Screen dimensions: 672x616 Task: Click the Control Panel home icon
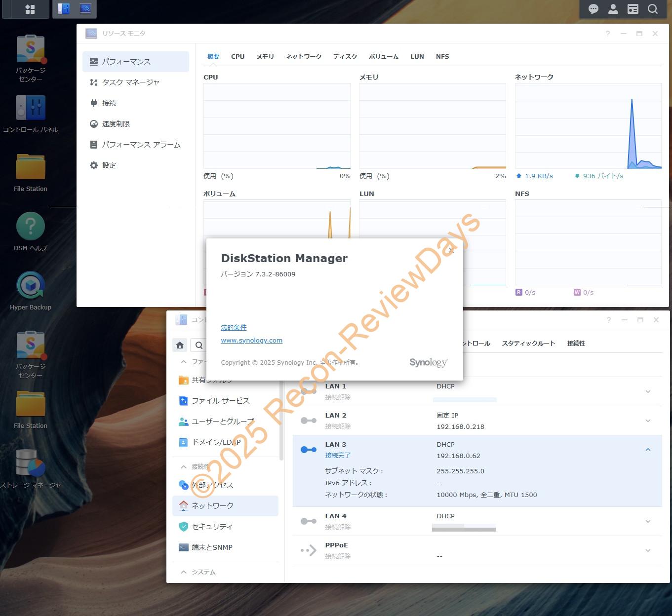180,345
